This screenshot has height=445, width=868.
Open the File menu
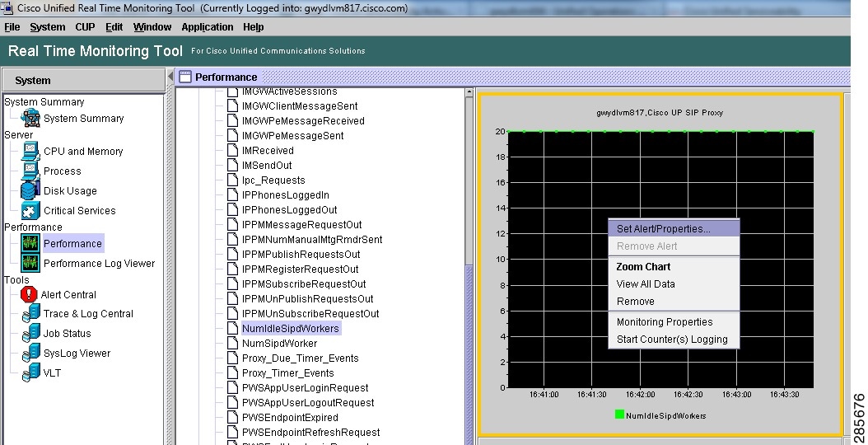12,26
